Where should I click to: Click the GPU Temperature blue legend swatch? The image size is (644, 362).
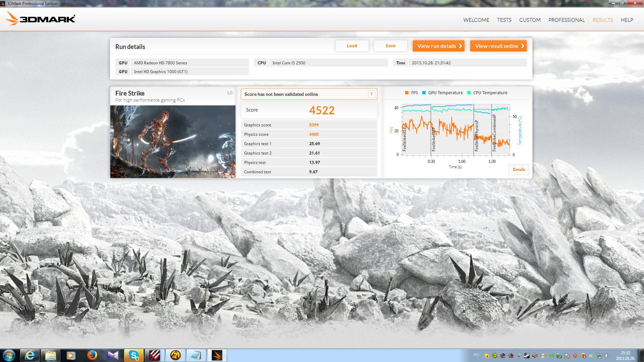pyautogui.click(x=424, y=93)
